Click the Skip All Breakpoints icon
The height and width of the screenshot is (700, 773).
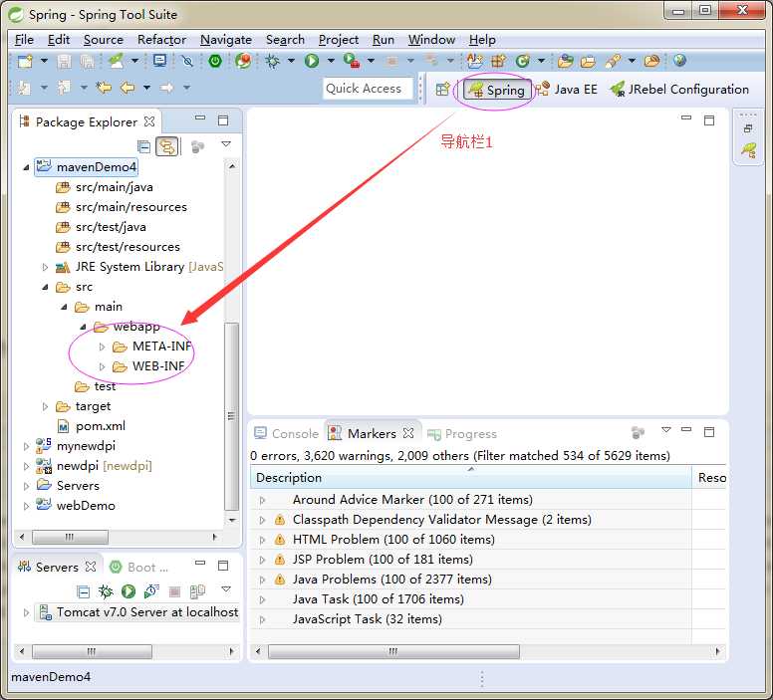(187, 61)
